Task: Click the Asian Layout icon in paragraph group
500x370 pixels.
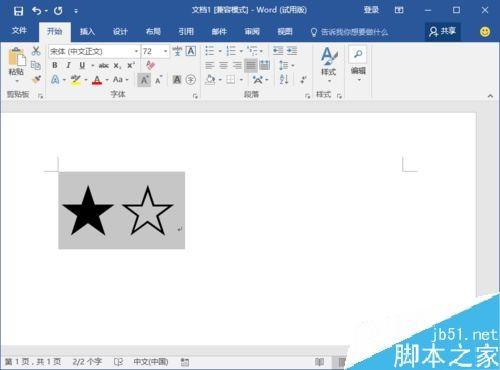Action: [x=258, y=80]
